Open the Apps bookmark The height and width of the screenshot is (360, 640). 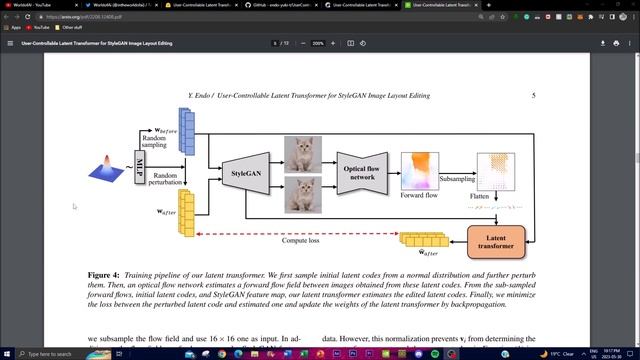pos(12,27)
